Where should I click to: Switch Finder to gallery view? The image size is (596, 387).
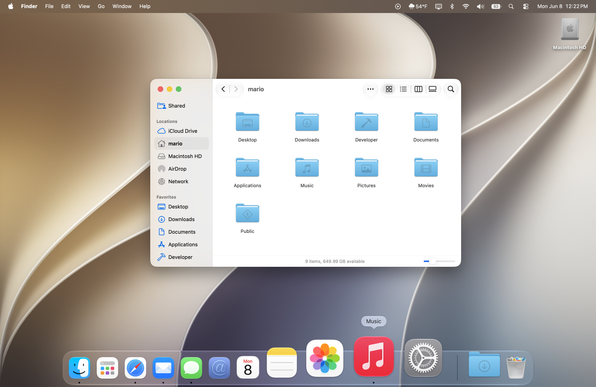433,89
